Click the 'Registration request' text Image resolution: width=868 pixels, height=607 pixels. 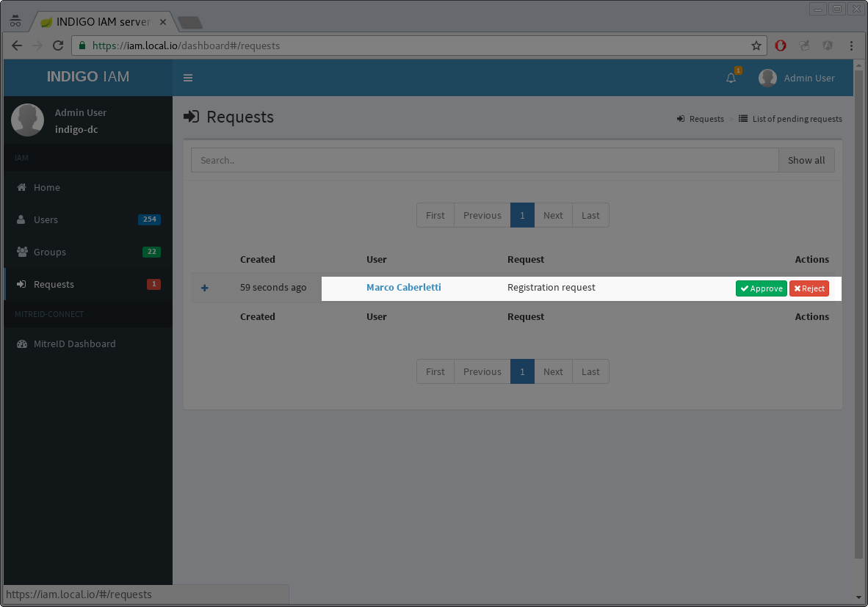point(551,287)
